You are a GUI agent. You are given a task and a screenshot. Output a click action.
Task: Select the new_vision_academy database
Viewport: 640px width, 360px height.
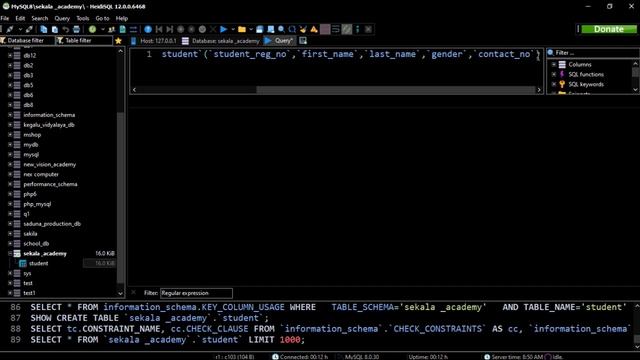pyautogui.click(x=49, y=164)
